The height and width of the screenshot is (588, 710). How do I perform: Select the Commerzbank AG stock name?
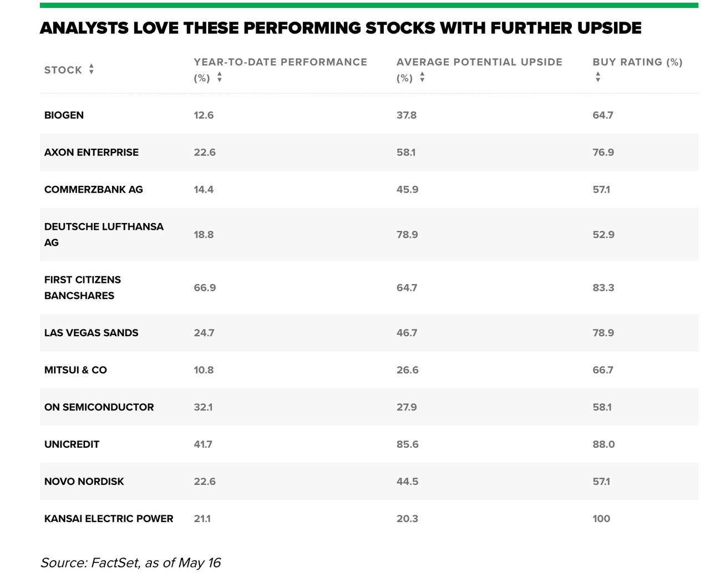point(94,190)
